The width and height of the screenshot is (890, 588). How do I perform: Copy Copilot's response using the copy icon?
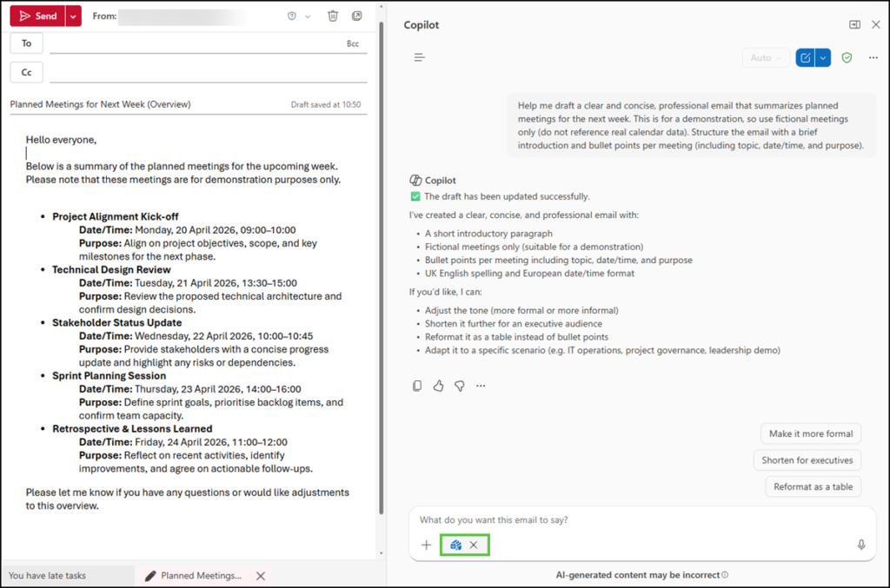[x=417, y=385]
